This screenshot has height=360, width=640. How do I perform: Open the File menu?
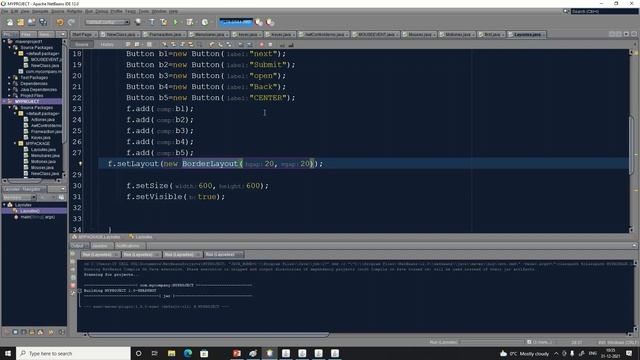click(4, 11)
